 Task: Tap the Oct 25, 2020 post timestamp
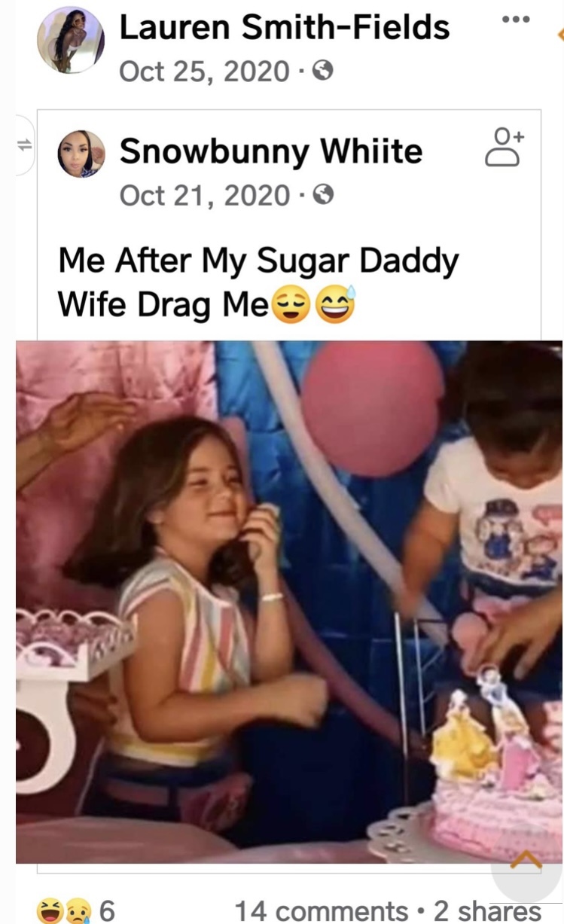coord(204,72)
